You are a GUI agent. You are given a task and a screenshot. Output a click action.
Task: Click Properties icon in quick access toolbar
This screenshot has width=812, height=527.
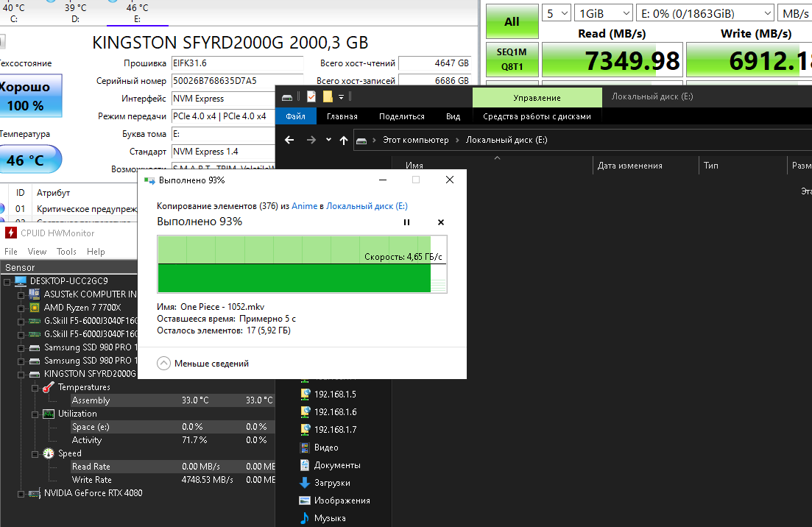point(311,97)
